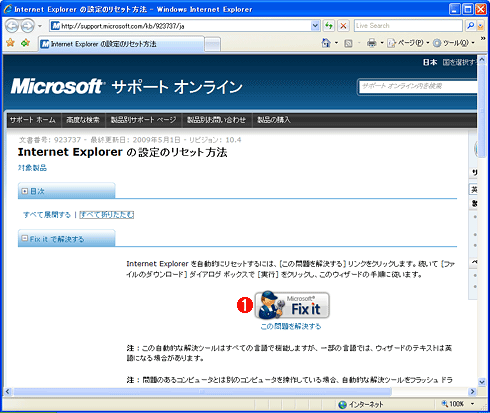Click the Print icon in toolbar
Screen dimensions: 490x413
click(371, 43)
